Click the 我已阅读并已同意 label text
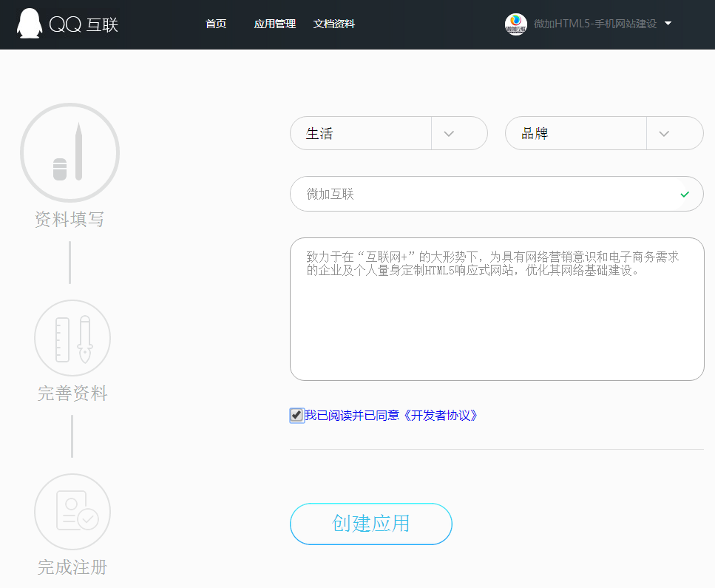 [x=351, y=416]
